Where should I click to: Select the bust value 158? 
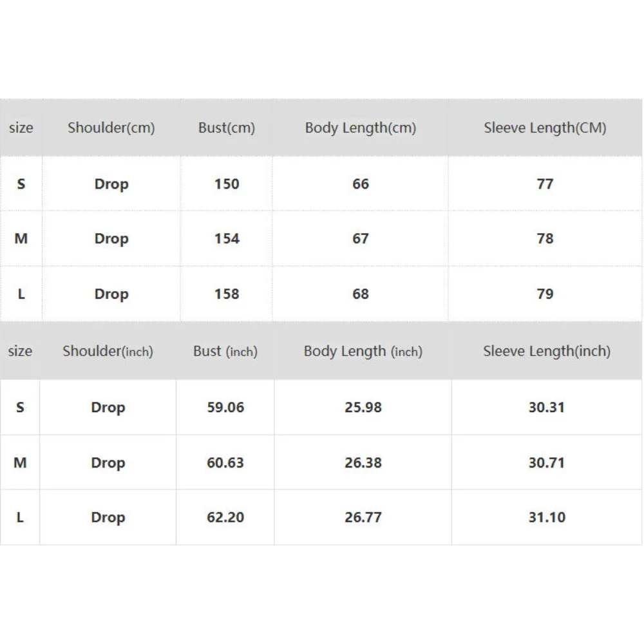point(227,294)
